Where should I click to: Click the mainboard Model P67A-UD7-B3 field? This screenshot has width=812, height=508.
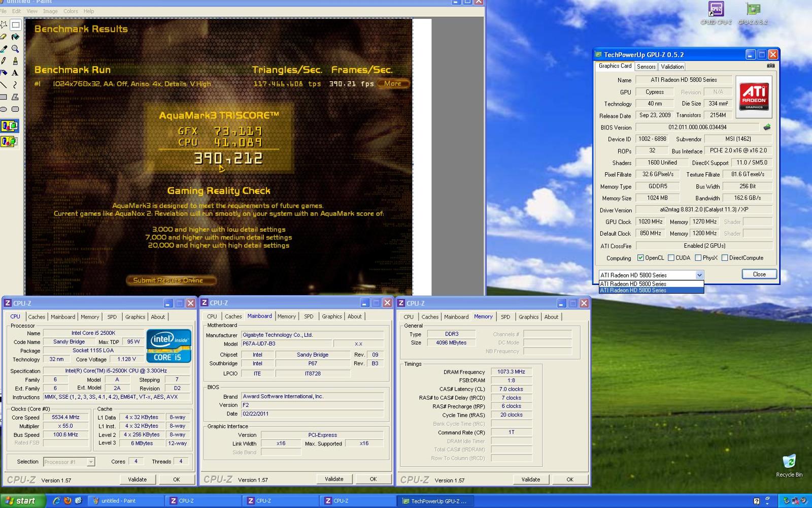tap(287, 344)
